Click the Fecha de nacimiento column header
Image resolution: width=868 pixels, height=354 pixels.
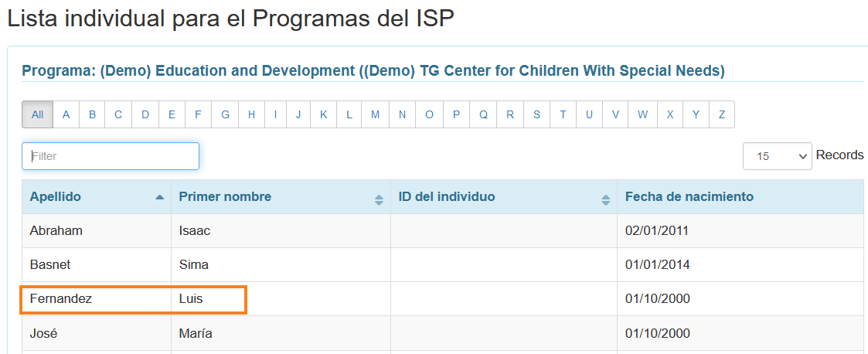pyautogui.click(x=740, y=196)
